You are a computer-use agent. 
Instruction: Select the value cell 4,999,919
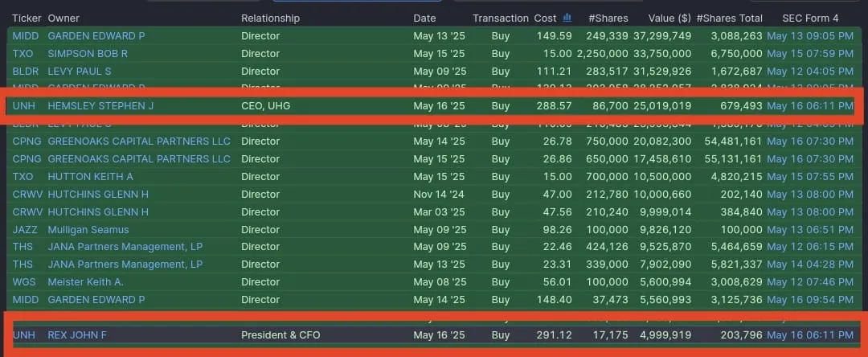[666, 334]
